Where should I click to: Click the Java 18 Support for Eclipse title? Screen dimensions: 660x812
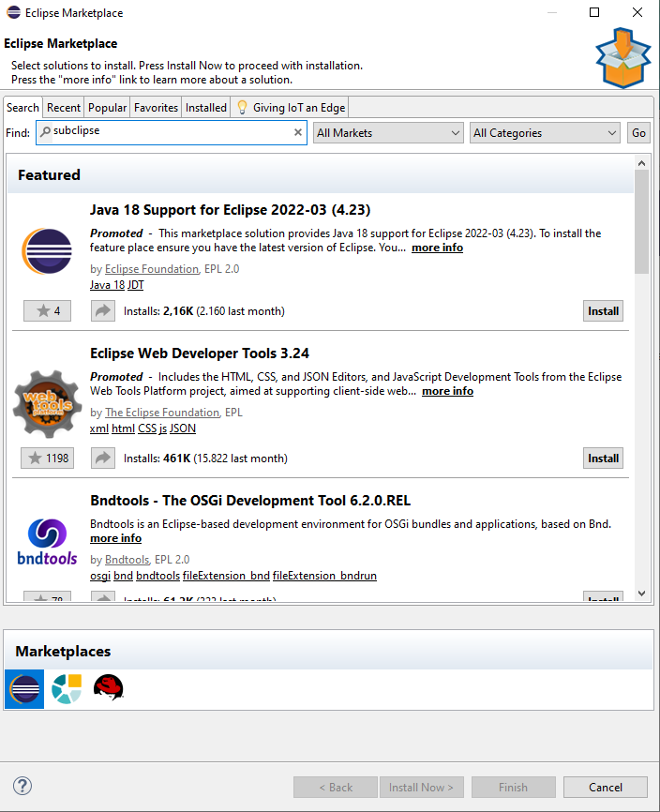pyautogui.click(x=231, y=210)
